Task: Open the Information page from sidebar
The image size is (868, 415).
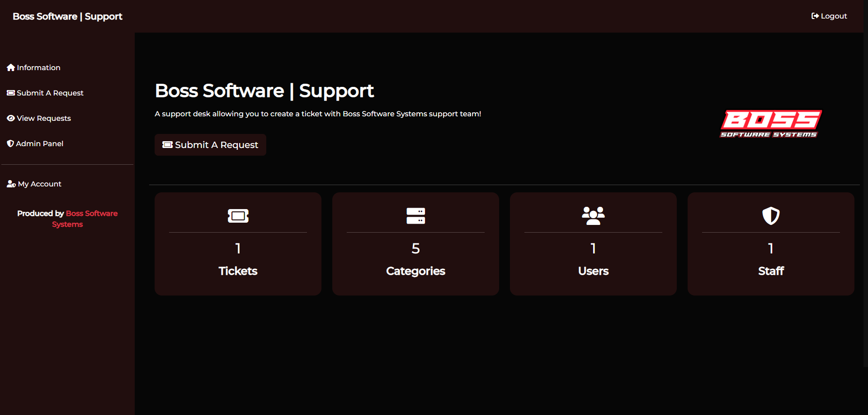Action: pos(34,67)
